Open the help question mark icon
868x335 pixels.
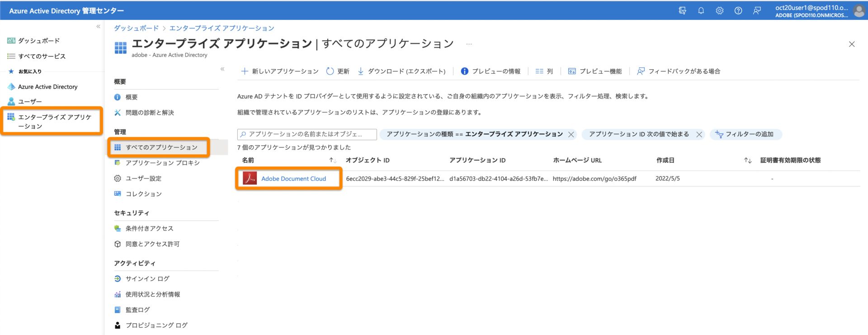tap(738, 10)
